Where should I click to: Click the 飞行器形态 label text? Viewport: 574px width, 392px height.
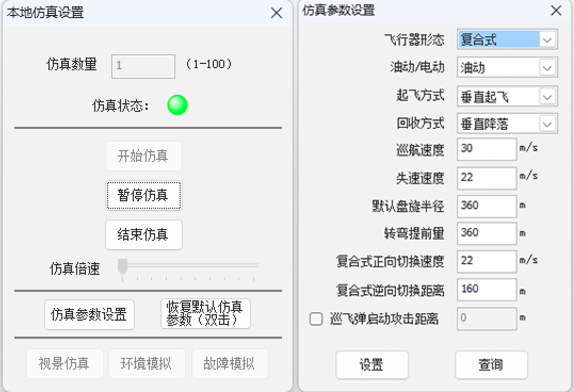point(415,39)
